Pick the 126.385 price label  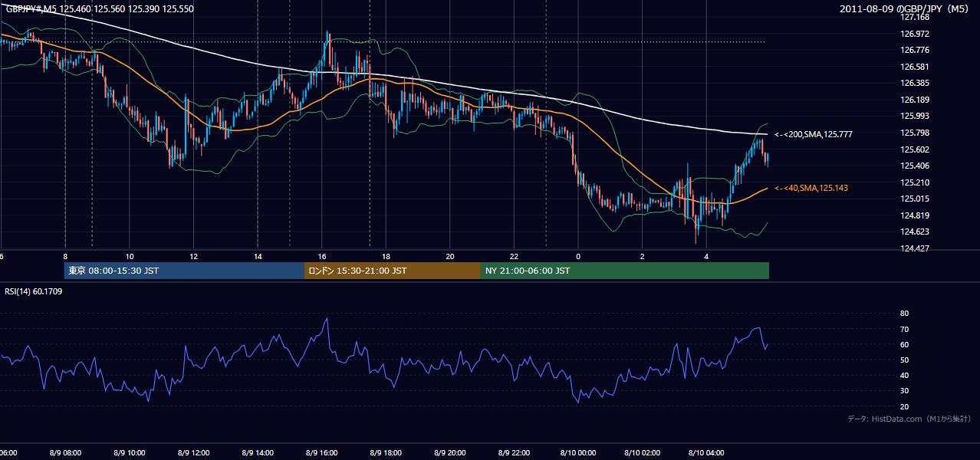pos(915,83)
